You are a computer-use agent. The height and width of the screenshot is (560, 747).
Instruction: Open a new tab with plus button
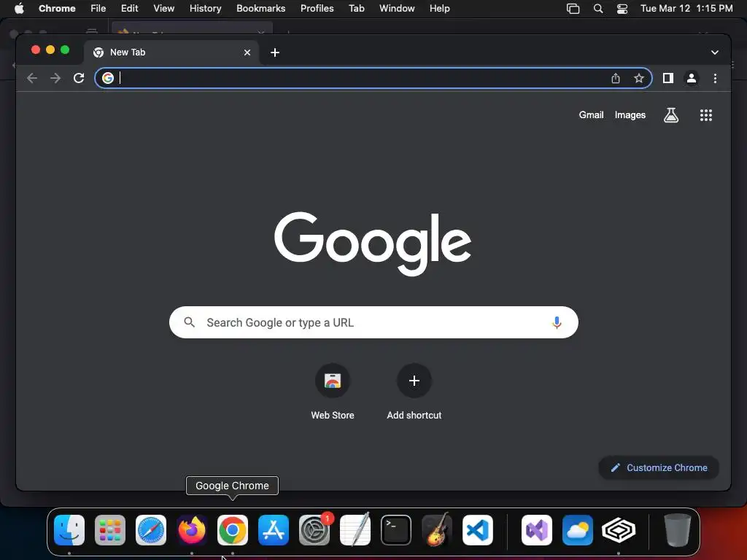pos(275,52)
